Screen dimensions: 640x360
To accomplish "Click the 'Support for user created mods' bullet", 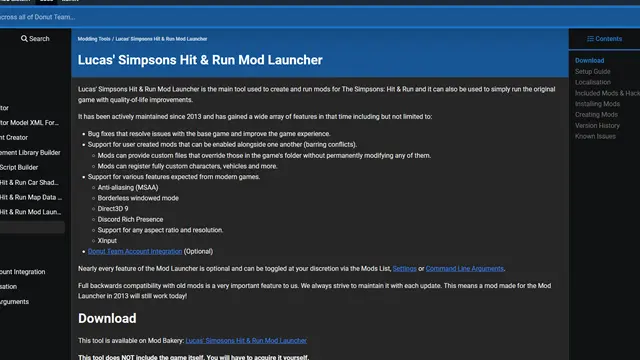I will [x=222, y=144].
